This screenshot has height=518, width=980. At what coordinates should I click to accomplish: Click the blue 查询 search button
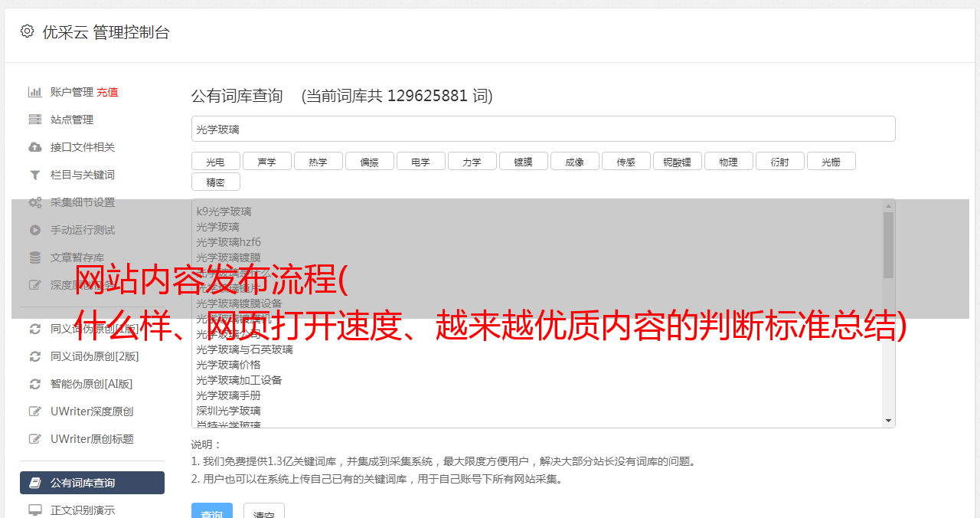(x=212, y=512)
